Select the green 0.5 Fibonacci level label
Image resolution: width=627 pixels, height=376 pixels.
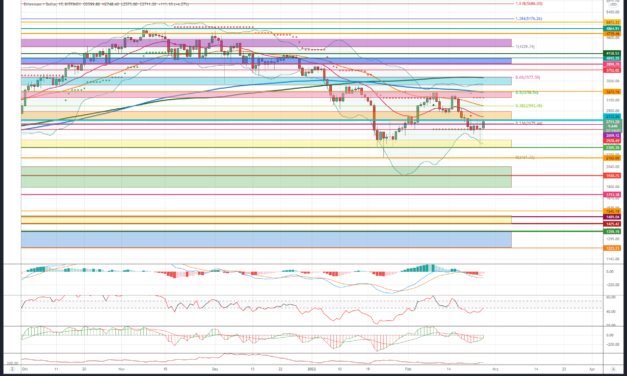click(527, 92)
